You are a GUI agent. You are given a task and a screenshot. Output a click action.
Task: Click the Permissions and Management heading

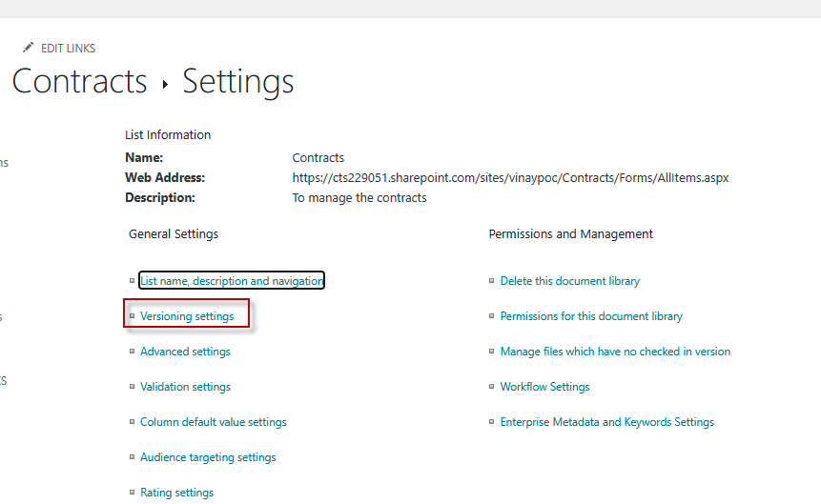[x=570, y=234]
